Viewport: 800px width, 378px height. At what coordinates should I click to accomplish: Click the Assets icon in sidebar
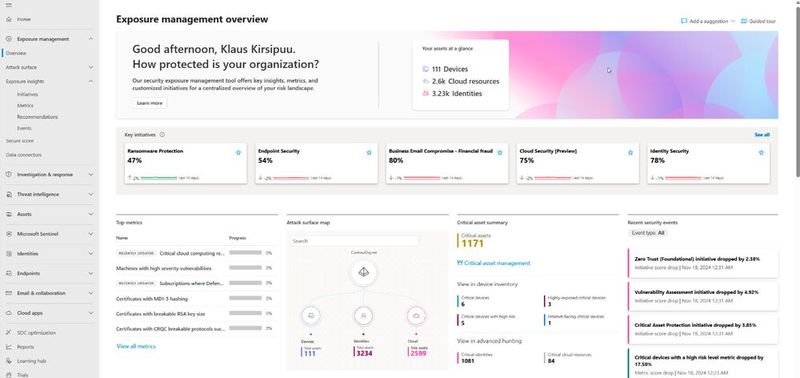pyautogui.click(x=9, y=214)
